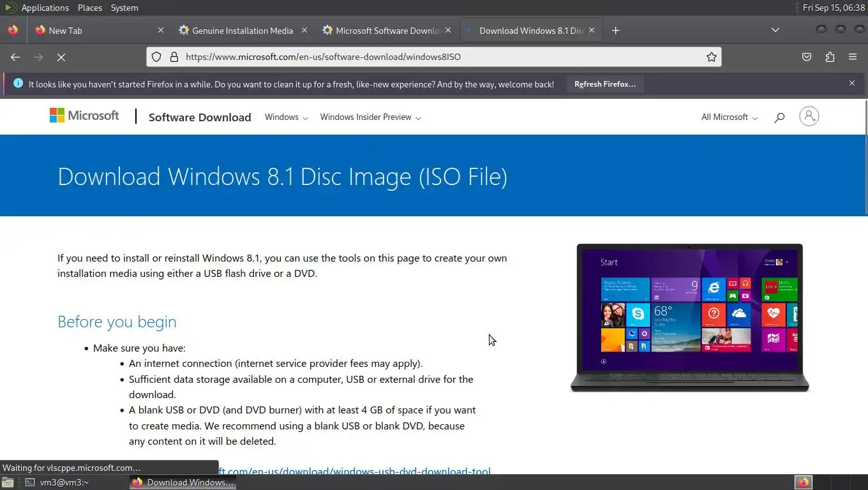Click the info icon in the notification bar
868x490 pixels.
point(18,84)
